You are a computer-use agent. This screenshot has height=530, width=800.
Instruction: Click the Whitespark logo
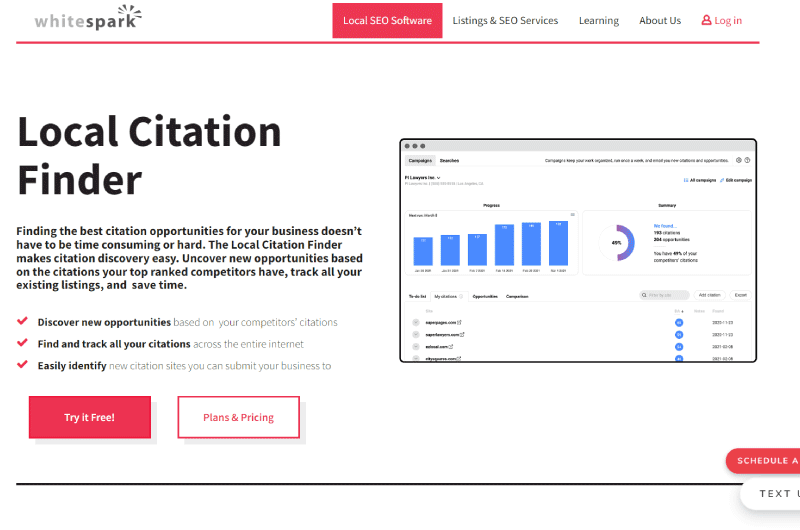(88, 18)
